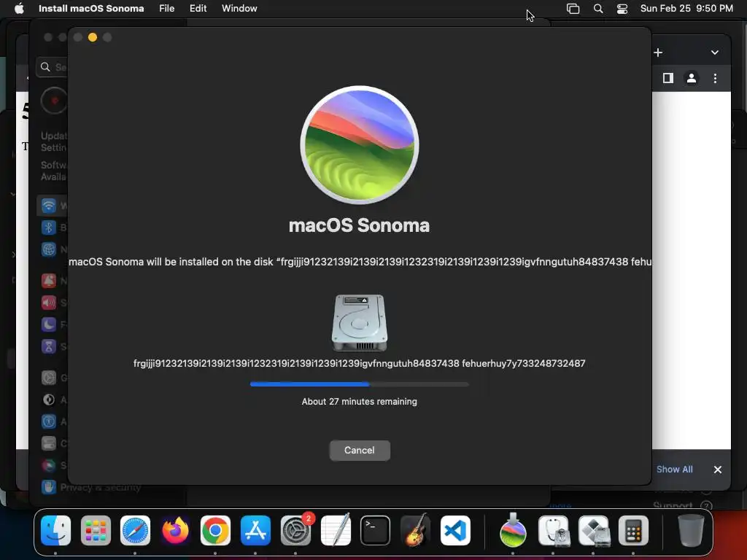Image resolution: width=747 pixels, height=560 pixels.
Task: Toggle Chrome side panel icon
Action: 668,78
